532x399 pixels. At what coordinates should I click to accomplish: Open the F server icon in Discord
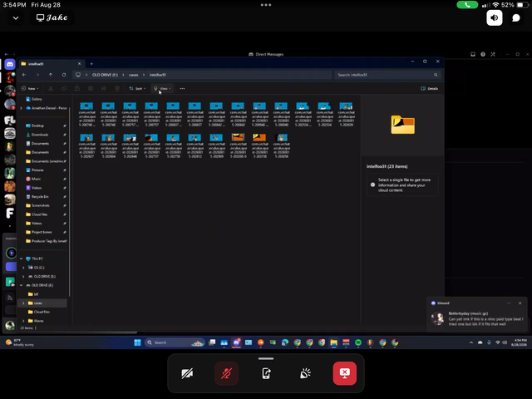tap(10, 213)
